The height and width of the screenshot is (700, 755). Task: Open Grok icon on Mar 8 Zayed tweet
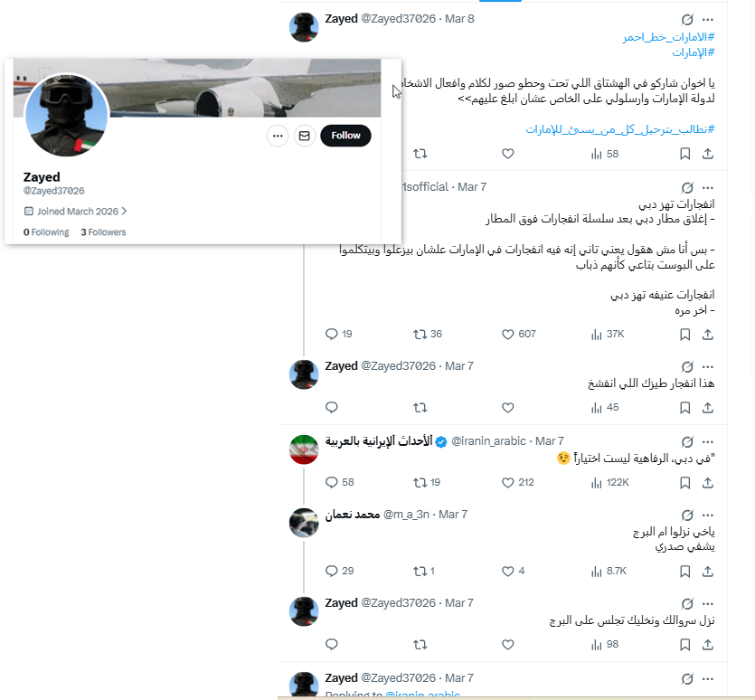click(x=687, y=20)
